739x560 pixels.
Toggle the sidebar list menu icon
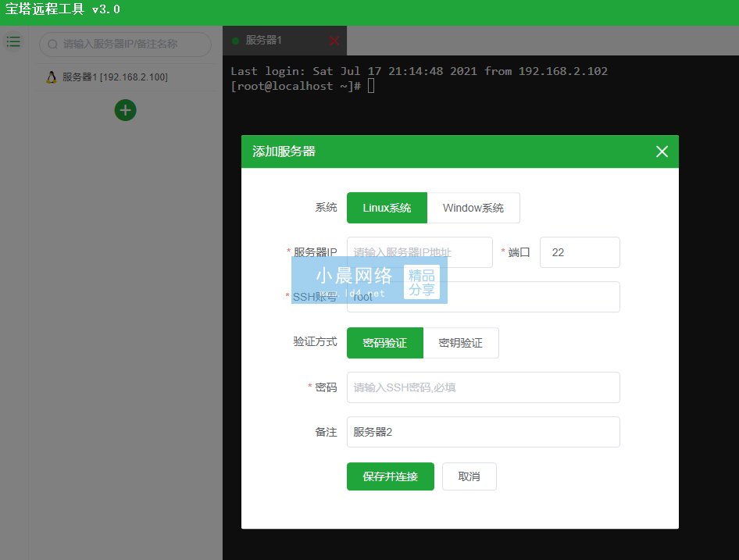point(13,41)
